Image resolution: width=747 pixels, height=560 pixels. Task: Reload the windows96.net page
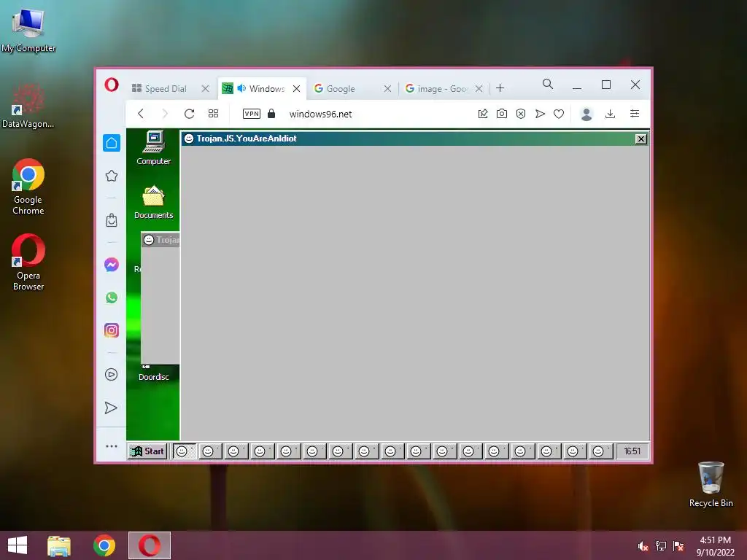click(x=189, y=113)
